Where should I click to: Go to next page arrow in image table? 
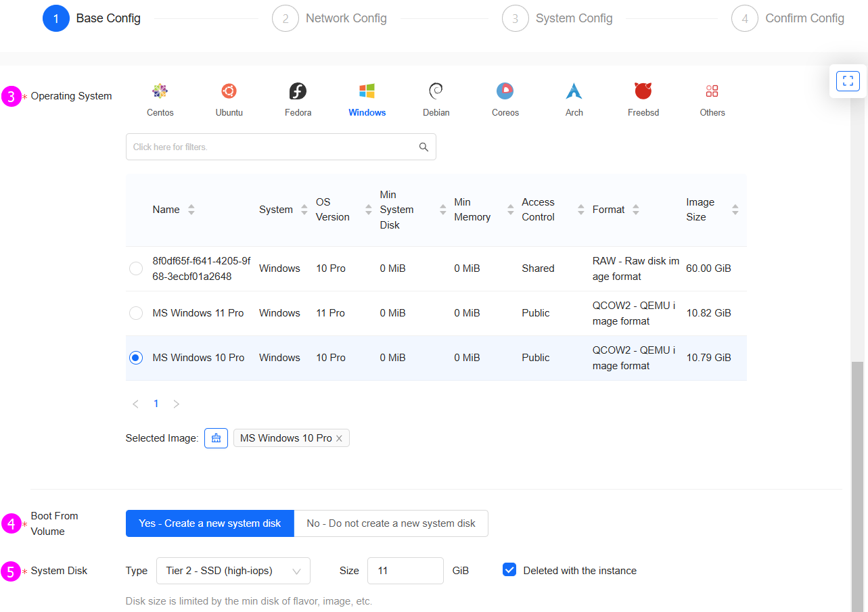click(176, 404)
